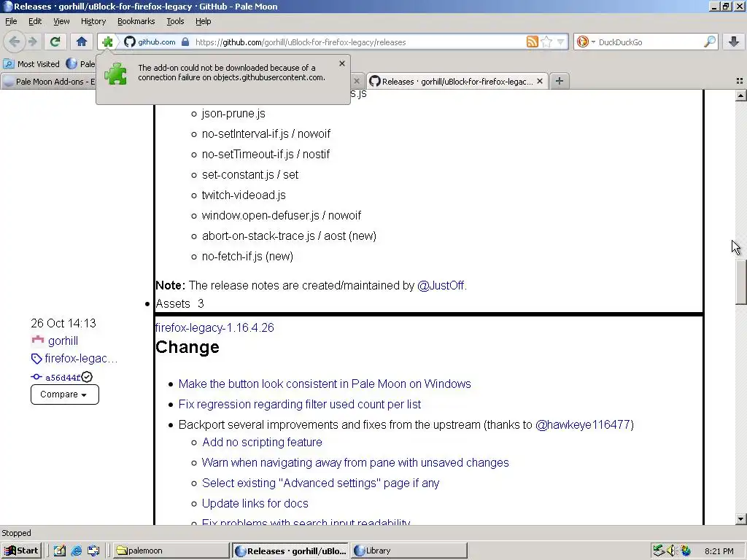Click the vertical scrollbar thumb
The height and width of the screenshot is (560, 747).
pos(740,281)
